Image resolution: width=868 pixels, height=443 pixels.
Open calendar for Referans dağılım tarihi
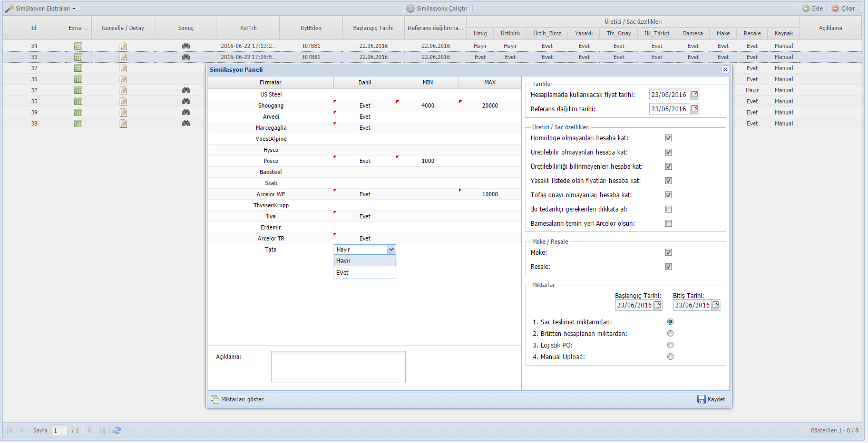695,109
